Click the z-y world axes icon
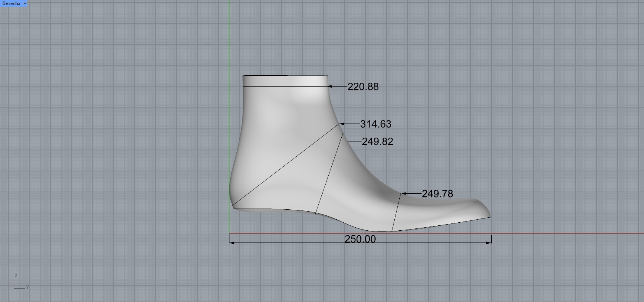 tap(21, 282)
